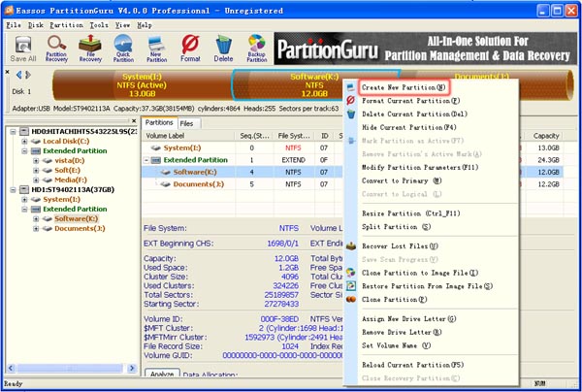Close the left tree panel
582x392 pixels.
coord(134,120)
